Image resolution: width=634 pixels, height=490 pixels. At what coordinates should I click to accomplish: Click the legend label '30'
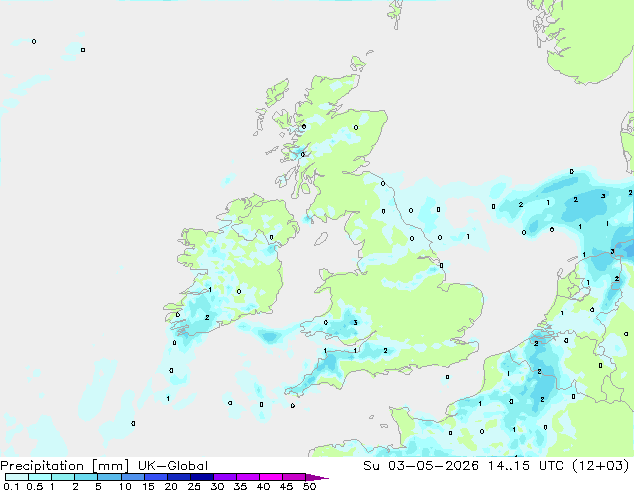(x=217, y=486)
